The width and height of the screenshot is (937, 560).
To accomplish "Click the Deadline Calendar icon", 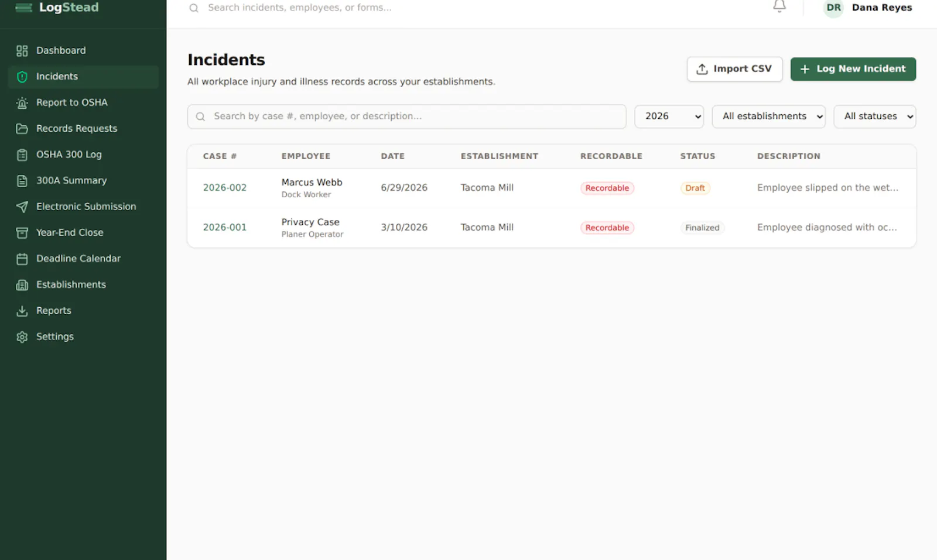I will coord(22,259).
